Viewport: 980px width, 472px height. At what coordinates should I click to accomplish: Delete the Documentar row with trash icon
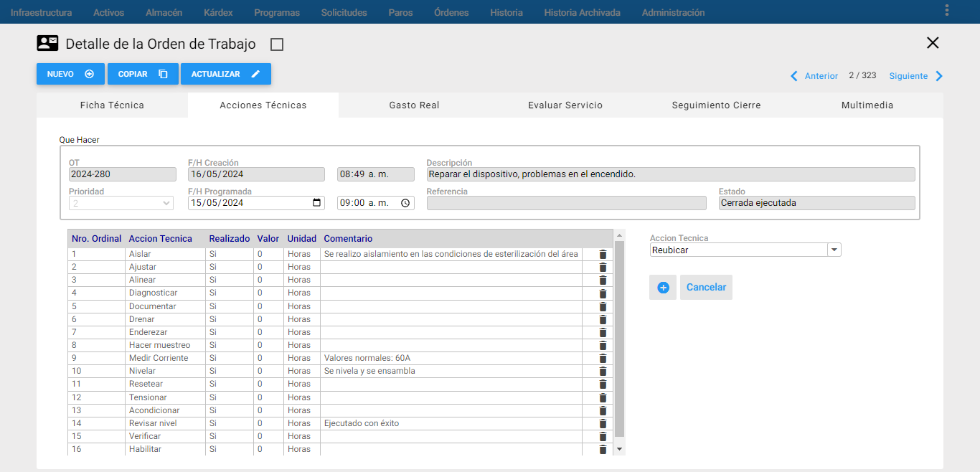click(603, 307)
